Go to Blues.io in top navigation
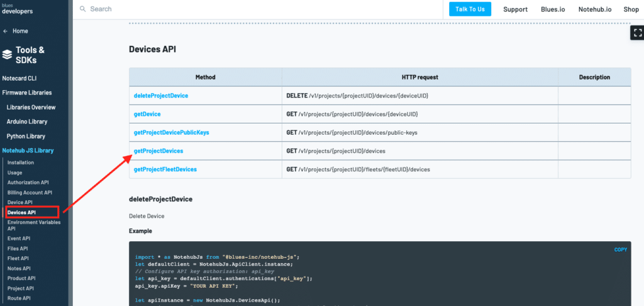 [553, 9]
